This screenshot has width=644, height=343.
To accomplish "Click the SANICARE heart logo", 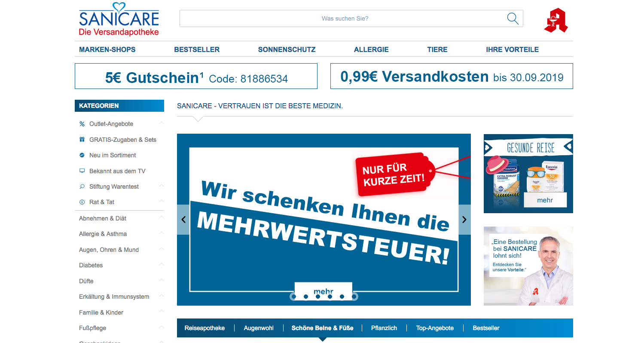I will 119,20.
